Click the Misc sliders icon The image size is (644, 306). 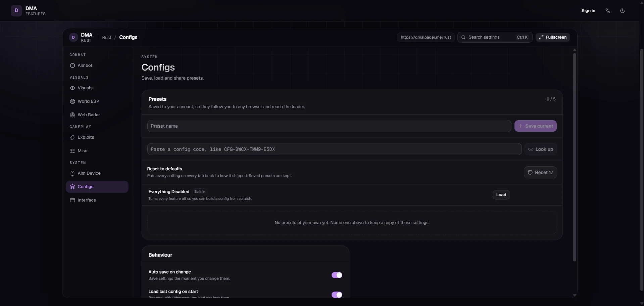72,151
